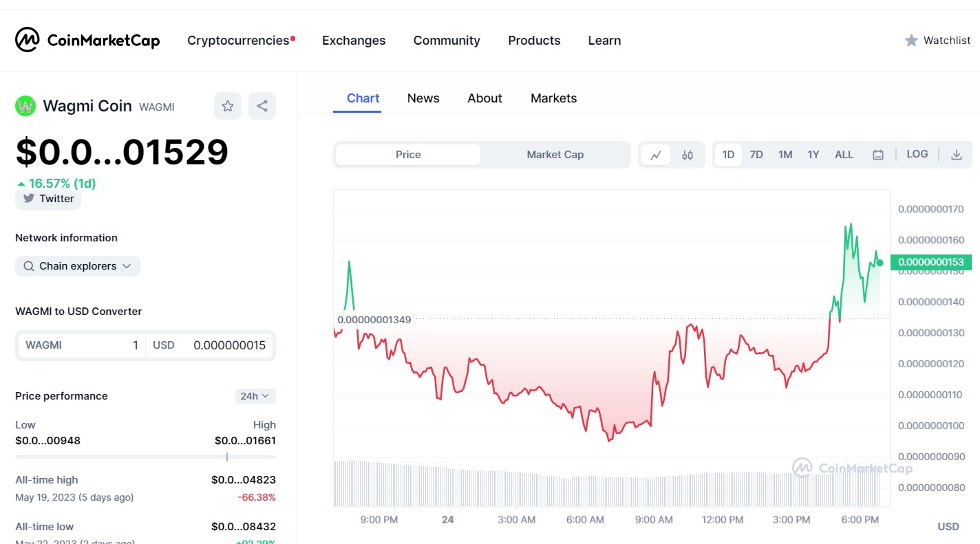Open Learn menu
The height and width of the screenshot is (544, 980).
604,41
